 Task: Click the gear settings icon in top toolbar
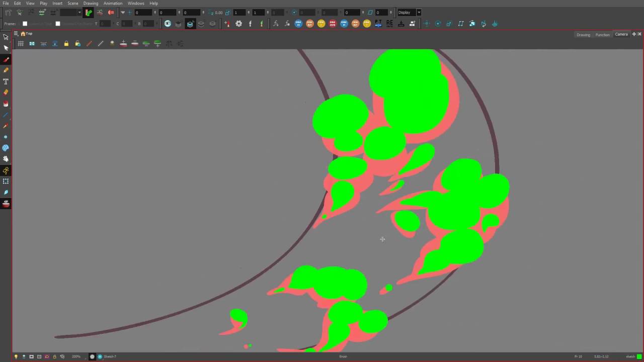(x=239, y=24)
